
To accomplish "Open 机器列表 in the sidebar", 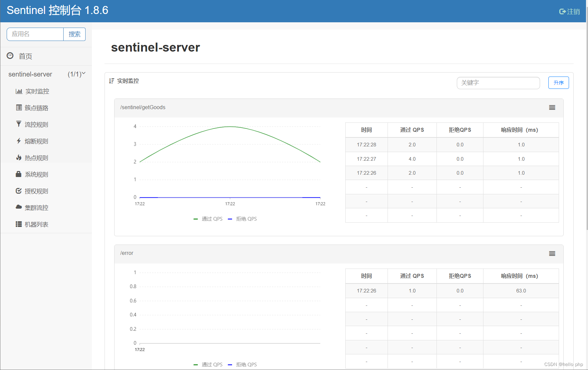I will click(37, 224).
